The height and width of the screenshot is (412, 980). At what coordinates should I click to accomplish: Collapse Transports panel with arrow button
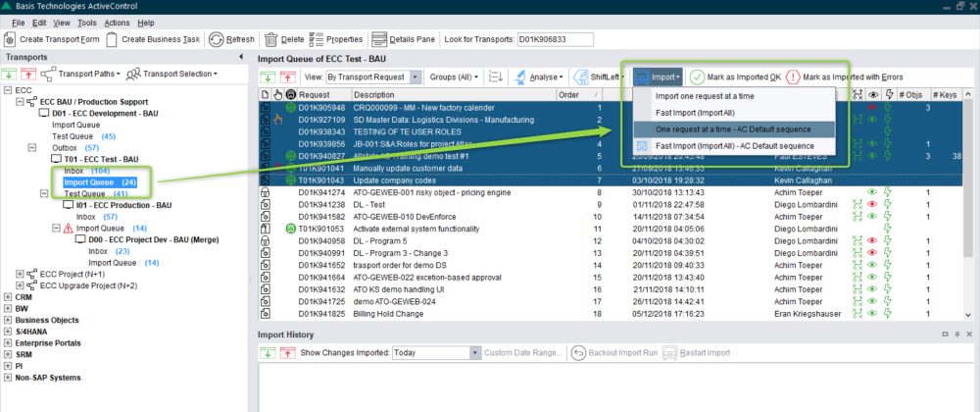[x=241, y=58]
